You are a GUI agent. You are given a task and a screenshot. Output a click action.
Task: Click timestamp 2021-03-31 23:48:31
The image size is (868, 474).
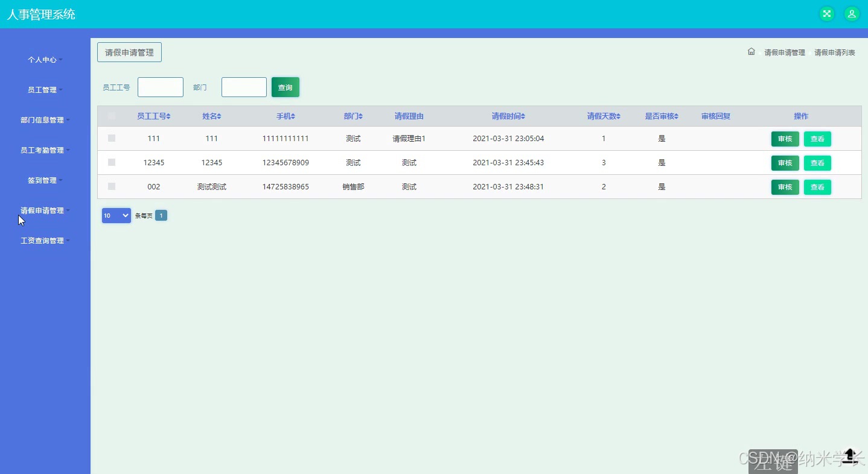tap(508, 187)
